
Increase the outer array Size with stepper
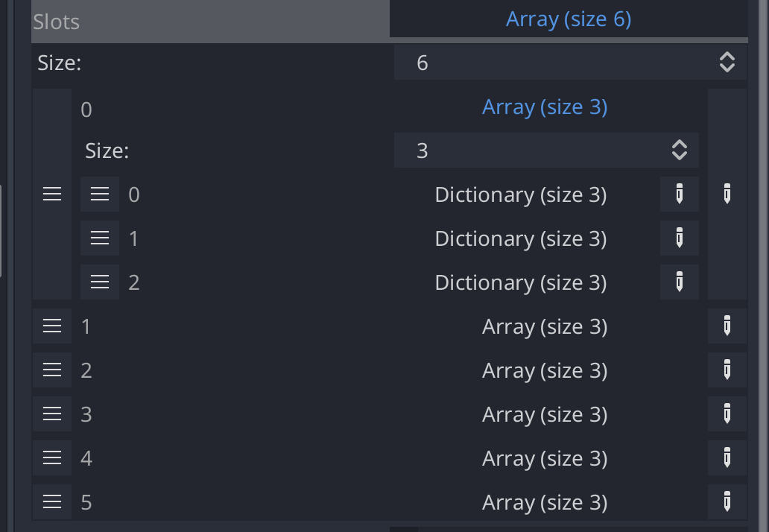pyautogui.click(x=727, y=57)
